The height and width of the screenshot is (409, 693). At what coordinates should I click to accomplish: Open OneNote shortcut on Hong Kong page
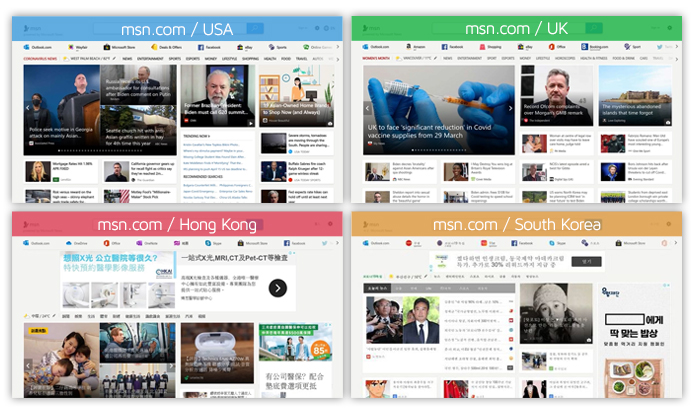click(x=147, y=243)
